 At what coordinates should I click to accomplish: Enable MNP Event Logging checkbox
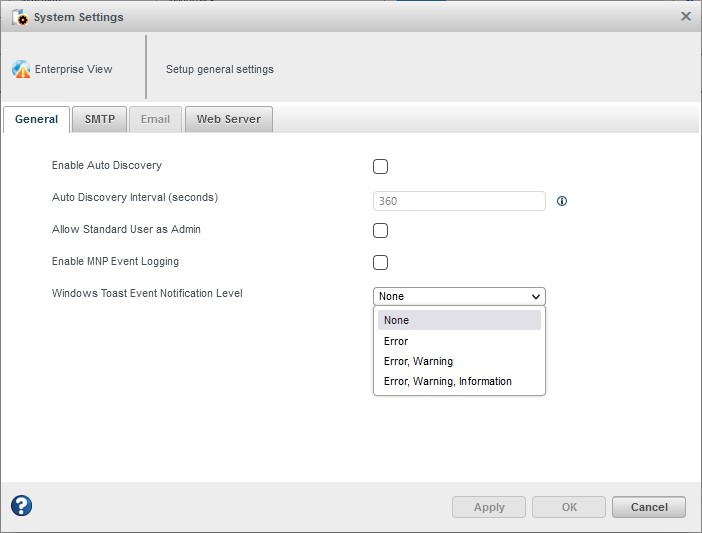click(380, 263)
